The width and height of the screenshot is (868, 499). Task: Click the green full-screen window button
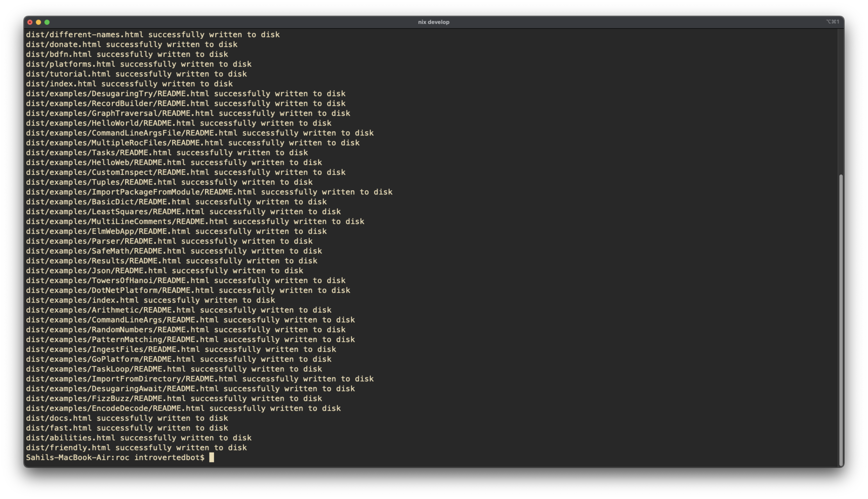click(47, 22)
